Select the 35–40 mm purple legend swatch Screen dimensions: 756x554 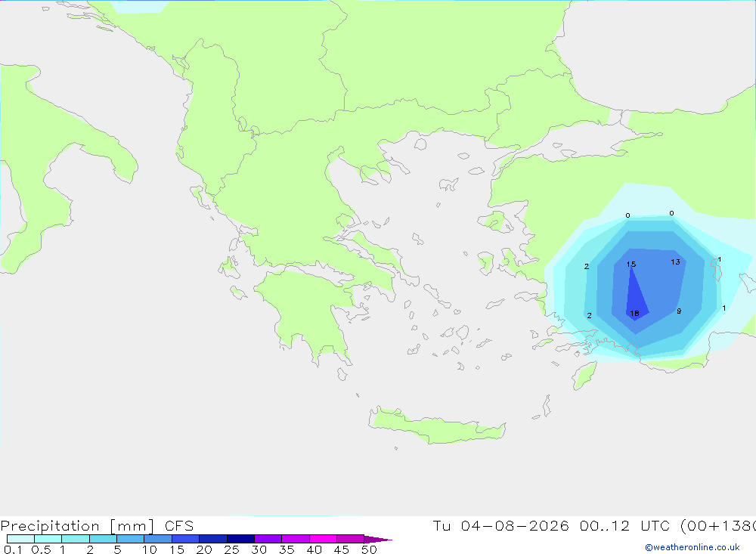pyautogui.click(x=295, y=539)
